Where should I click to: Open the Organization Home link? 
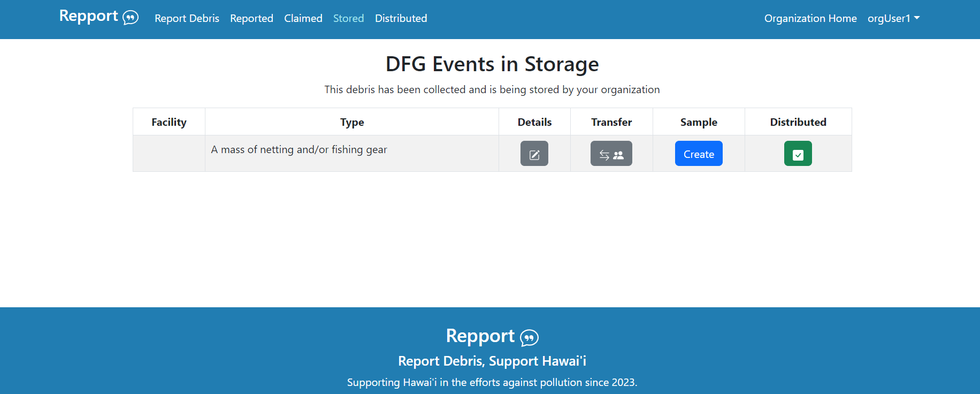(x=810, y=18)
